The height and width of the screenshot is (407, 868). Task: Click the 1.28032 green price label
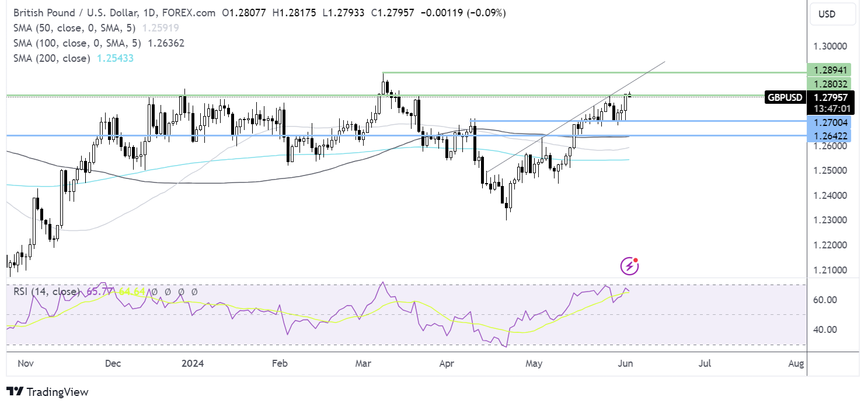pos(829,84)
